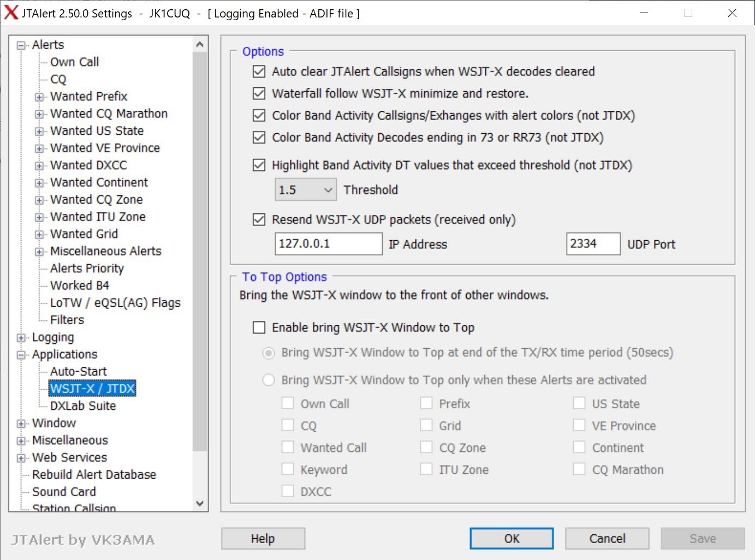The image size is (755, 560).
Task: Expand the Wanted Prefix node
Action: pos(39,97)
